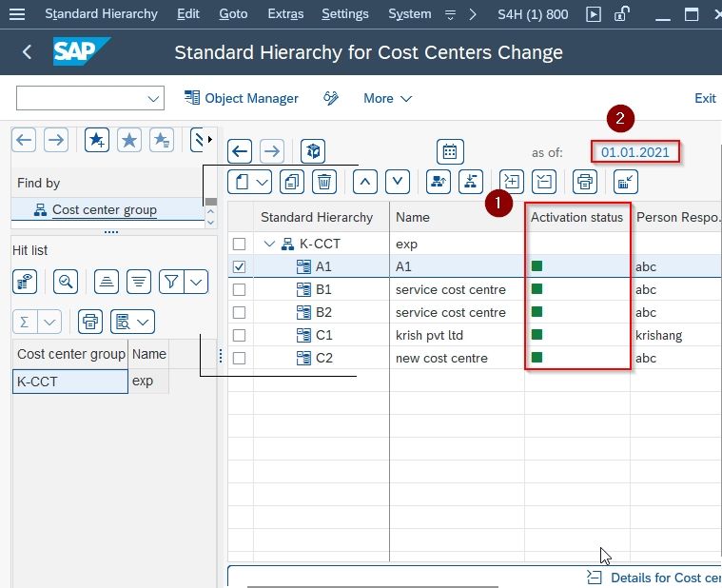Image resolution: width=722 pixels, height=588 pixels.
Task: Print the hit list
Action: coord(90,322)
